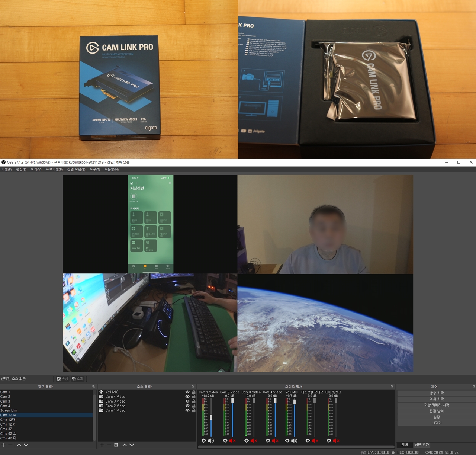This screenshot has height=455, width=476.
Task: Undock the controls (제어) panel
Action: [x=474, y=387]
